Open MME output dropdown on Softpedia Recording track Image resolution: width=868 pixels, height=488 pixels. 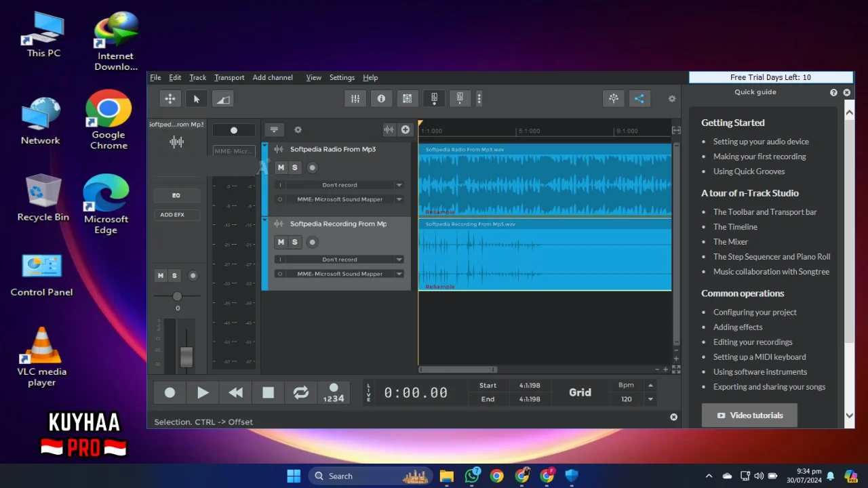pos(339,274)
